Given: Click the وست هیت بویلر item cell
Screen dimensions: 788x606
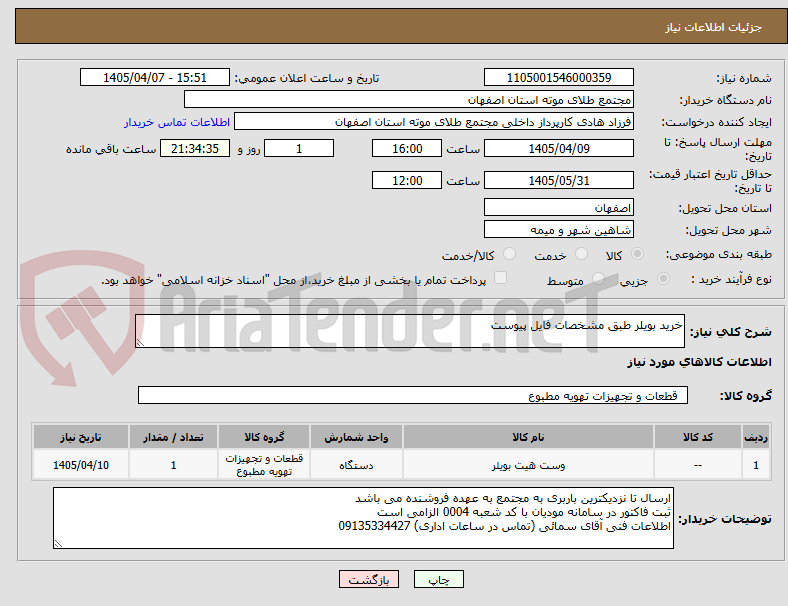Looking at the screenshot, I should point(528,465).
